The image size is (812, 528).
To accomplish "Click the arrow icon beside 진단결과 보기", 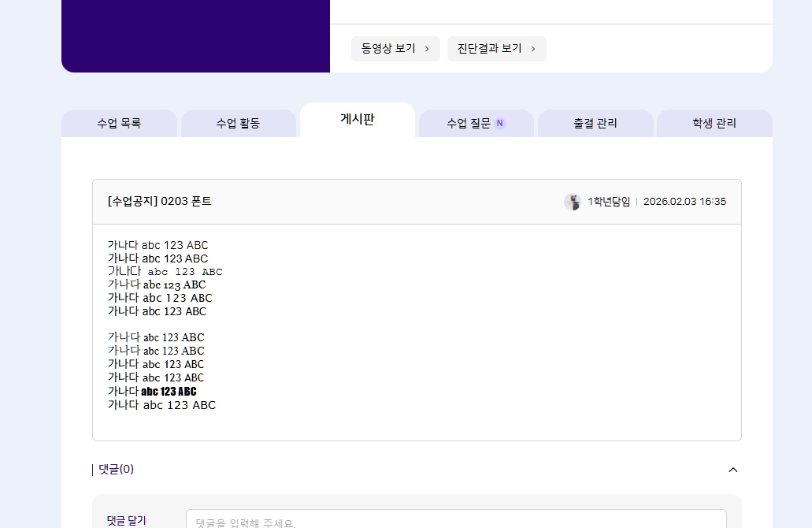I will (x=533, y=49).
